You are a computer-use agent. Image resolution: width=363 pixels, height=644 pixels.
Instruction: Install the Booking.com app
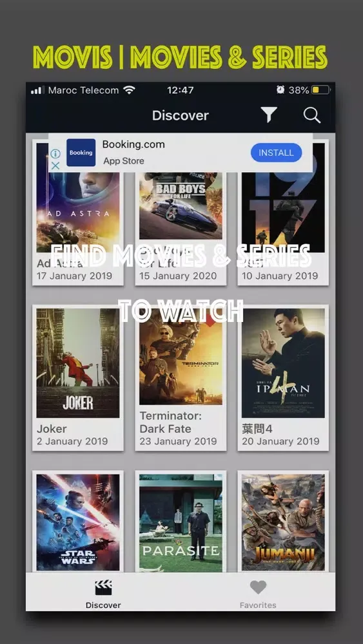(276, 153)
